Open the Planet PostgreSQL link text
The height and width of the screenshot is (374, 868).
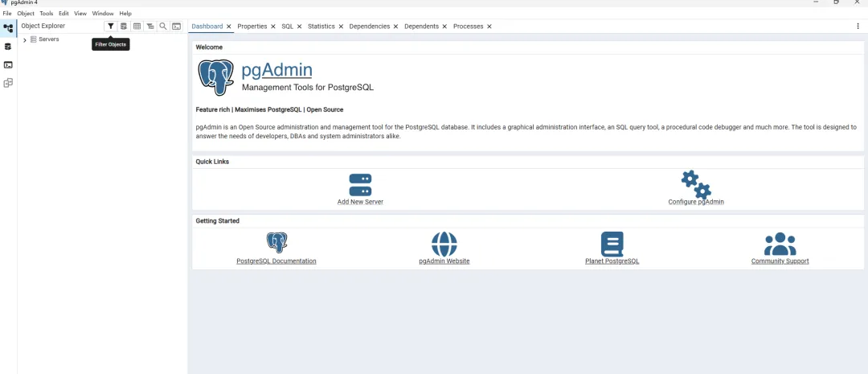click(612, 261)
